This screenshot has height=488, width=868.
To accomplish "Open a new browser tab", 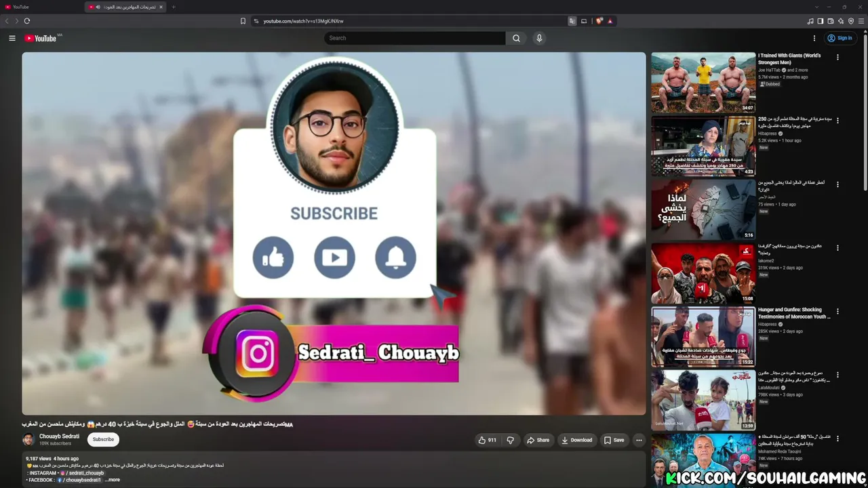I will pyautogui.click(x=174, y=7).
